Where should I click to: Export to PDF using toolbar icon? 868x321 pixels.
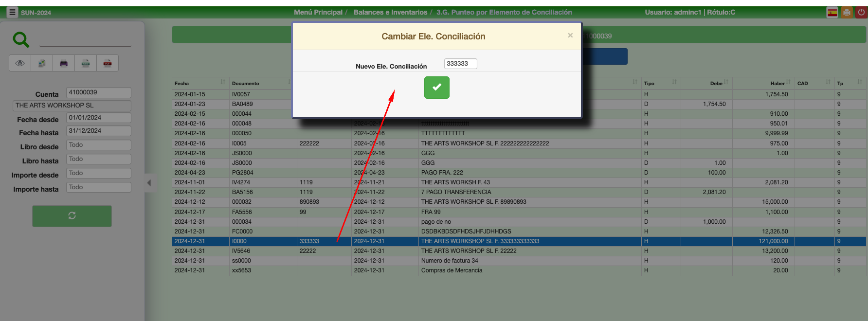(108, 63)
